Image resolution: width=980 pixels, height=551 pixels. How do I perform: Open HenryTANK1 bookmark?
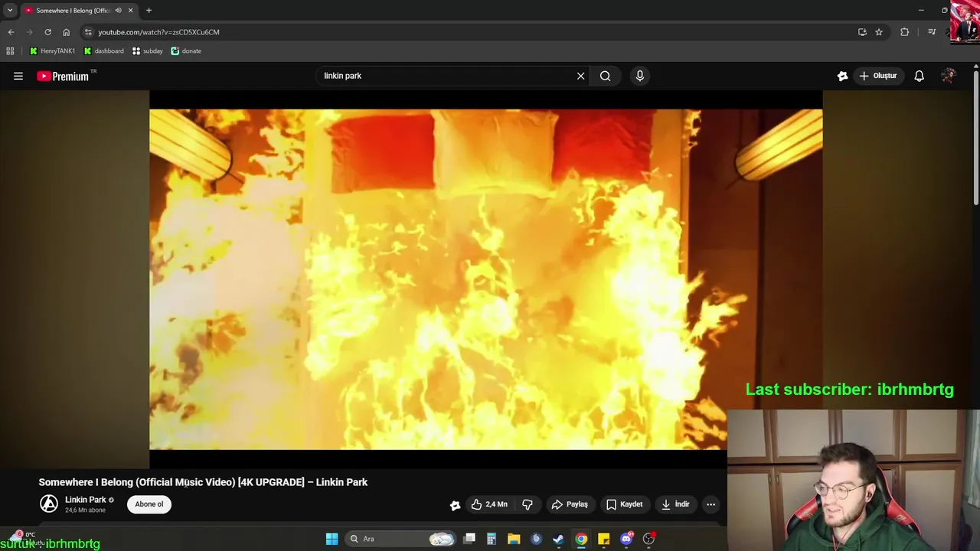[52, 51]
